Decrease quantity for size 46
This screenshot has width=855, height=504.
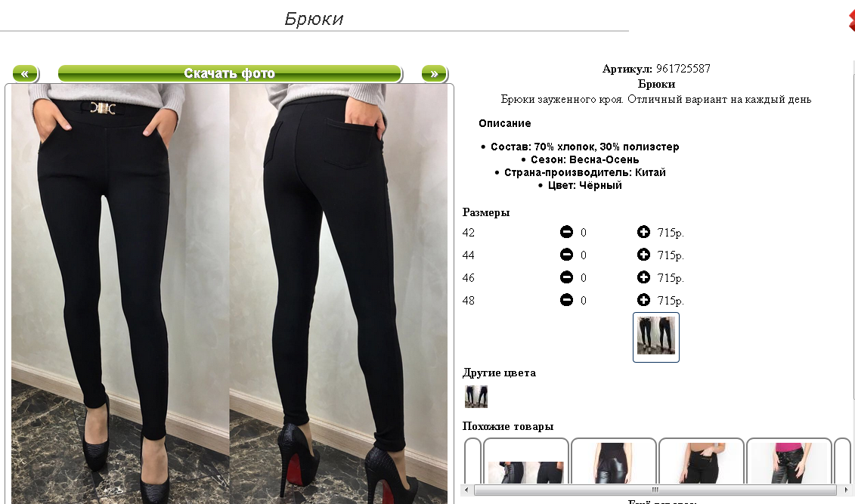pos(566,277)
